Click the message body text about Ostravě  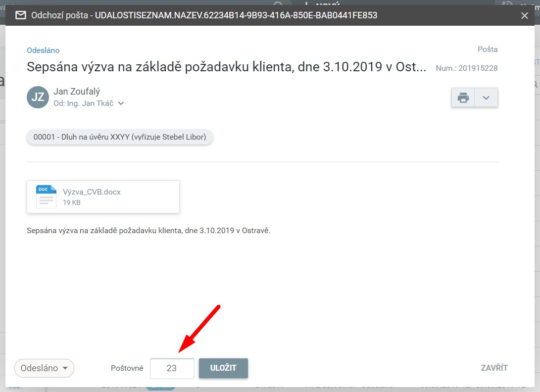coord(148,231)
